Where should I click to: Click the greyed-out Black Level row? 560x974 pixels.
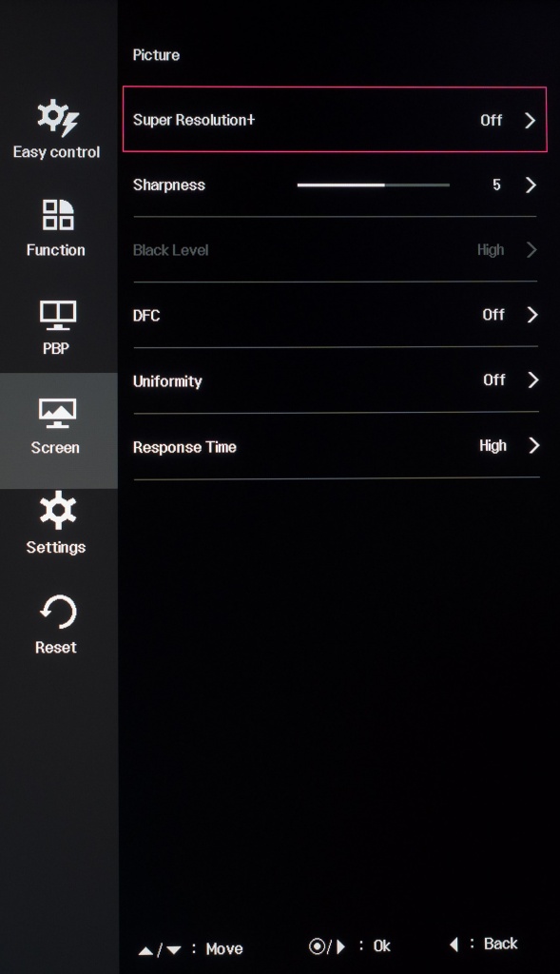pos(336,250)
